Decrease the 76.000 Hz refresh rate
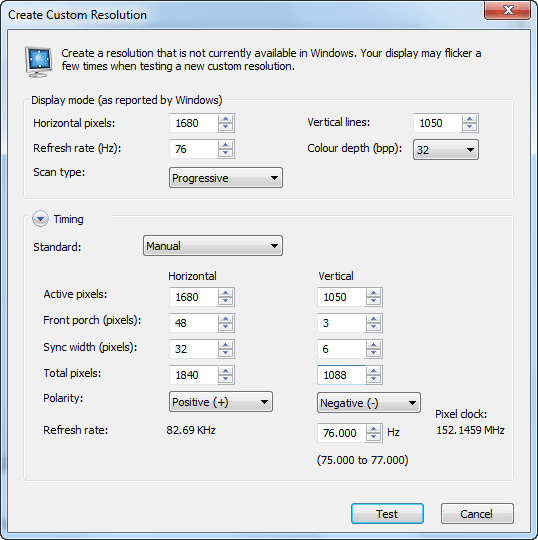The height and width of the screenshot is (540, 538). pos(374,437)
